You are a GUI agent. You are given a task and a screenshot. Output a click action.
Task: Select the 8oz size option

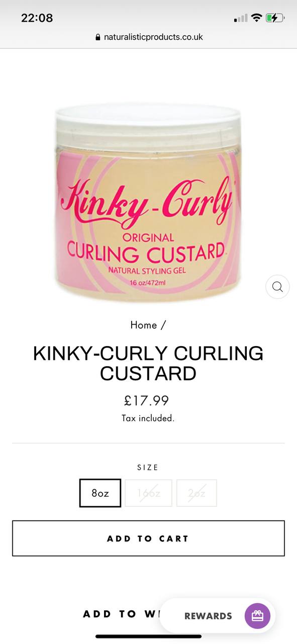tap(100, 493)
